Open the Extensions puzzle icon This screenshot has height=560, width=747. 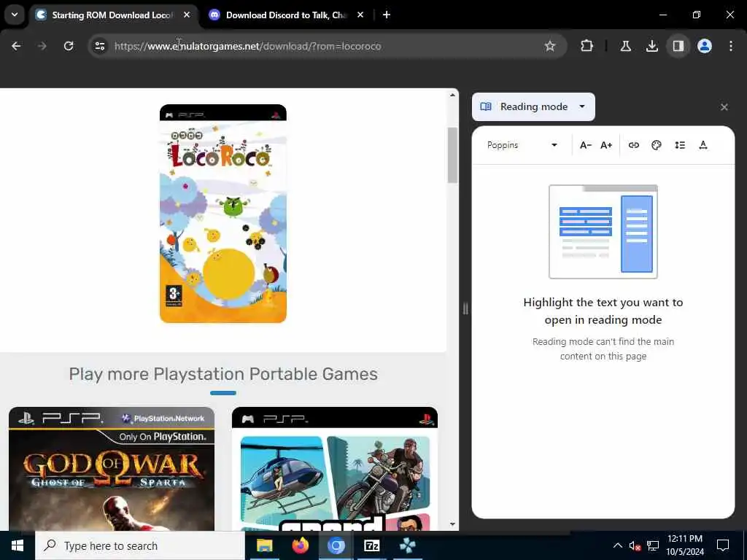click(587, 46)
